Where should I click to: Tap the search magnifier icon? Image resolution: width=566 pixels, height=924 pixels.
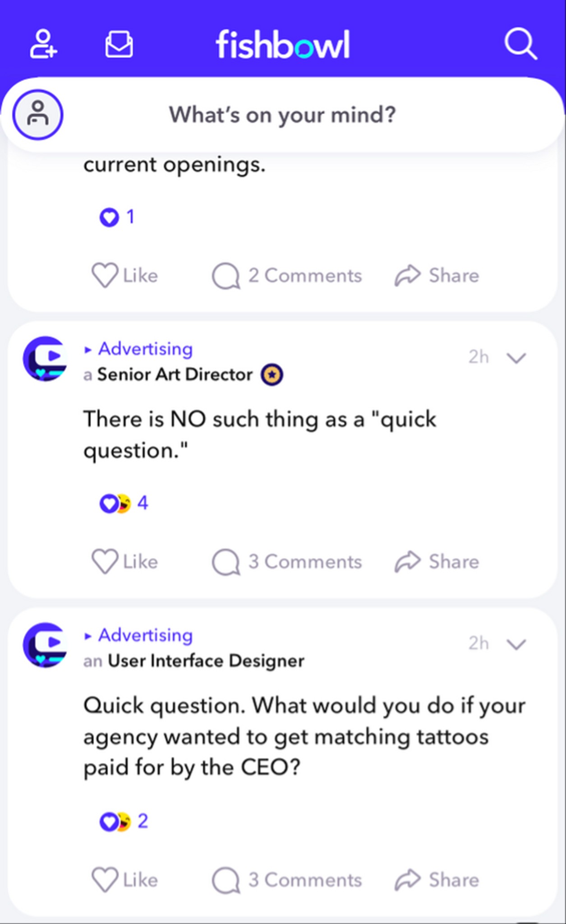pyautogui.click(x=520, y=44)
